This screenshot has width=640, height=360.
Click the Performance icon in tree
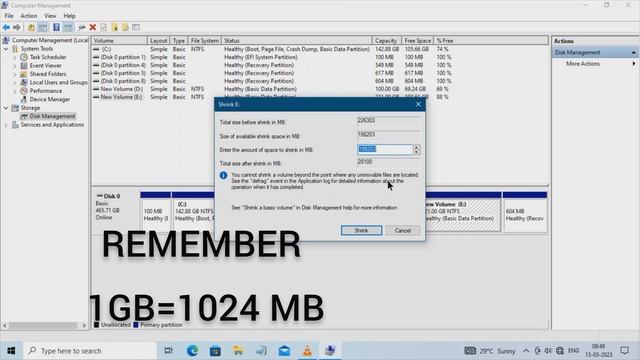pyautogui.click(x=24, y=91)
